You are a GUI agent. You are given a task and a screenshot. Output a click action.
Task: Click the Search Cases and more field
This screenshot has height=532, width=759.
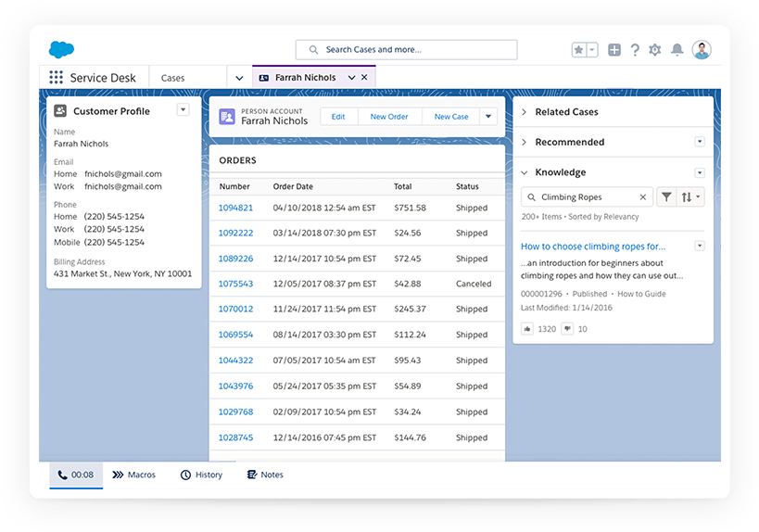(x=406, y=50)
